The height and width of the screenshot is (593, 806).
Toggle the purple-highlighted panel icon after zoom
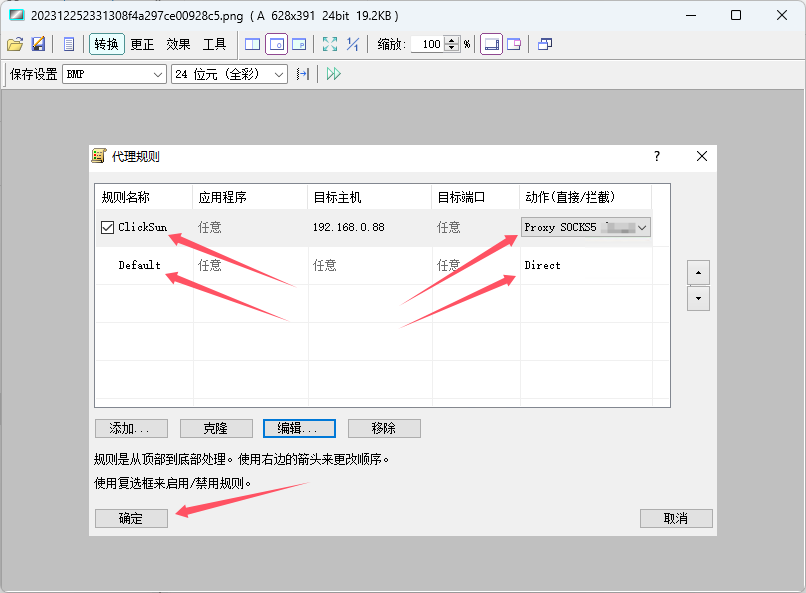click(491, 44)
